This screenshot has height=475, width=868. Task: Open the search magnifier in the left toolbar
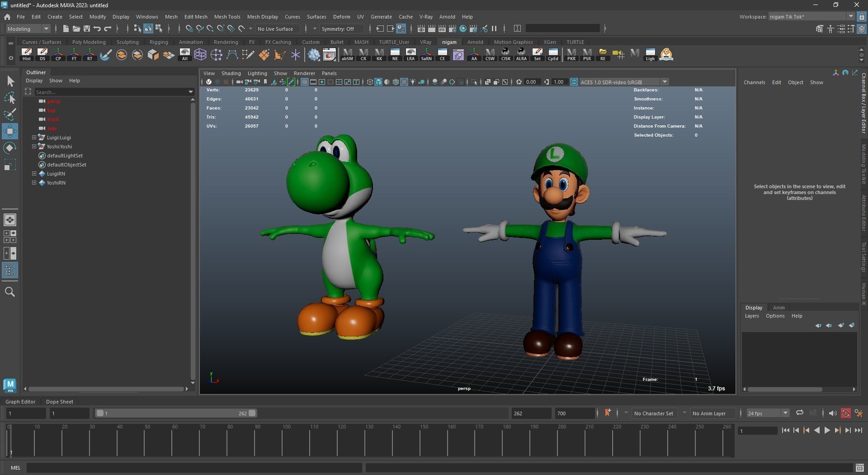[x=10, y=292]
